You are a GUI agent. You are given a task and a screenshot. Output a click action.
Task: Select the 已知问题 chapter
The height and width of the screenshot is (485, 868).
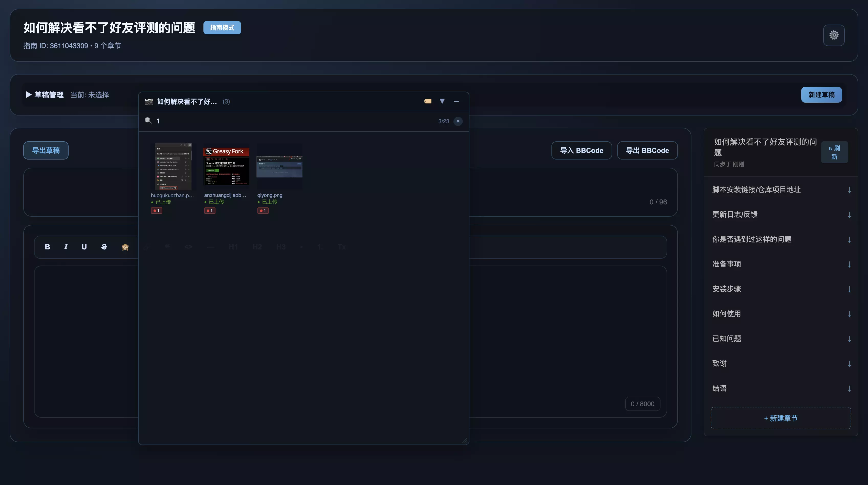coord(727,338)
